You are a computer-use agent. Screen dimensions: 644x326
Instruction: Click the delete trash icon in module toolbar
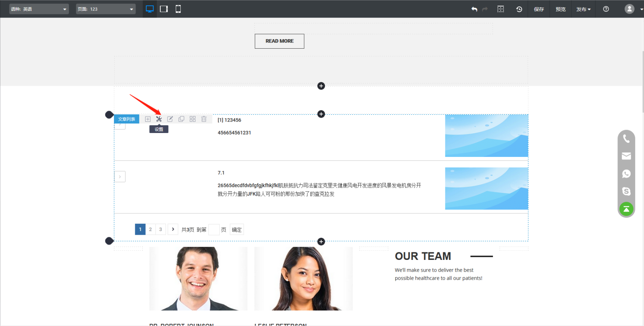point(204,119)
